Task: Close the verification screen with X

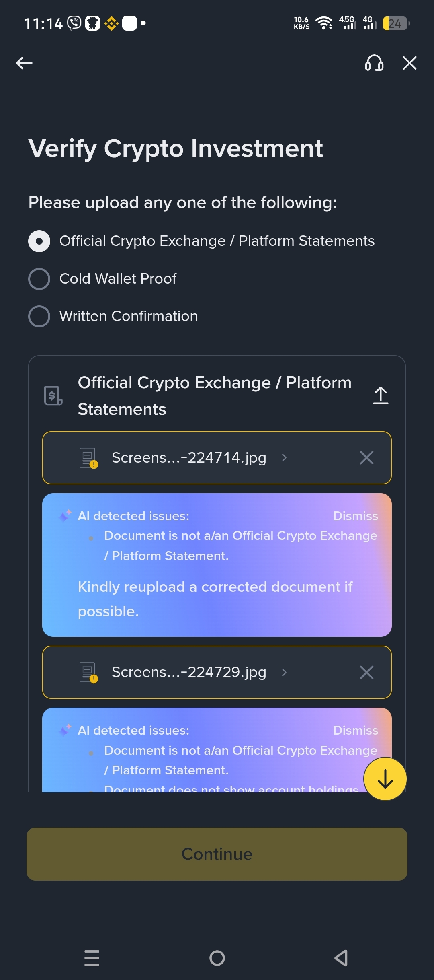Action: click(x=409, y=63)
